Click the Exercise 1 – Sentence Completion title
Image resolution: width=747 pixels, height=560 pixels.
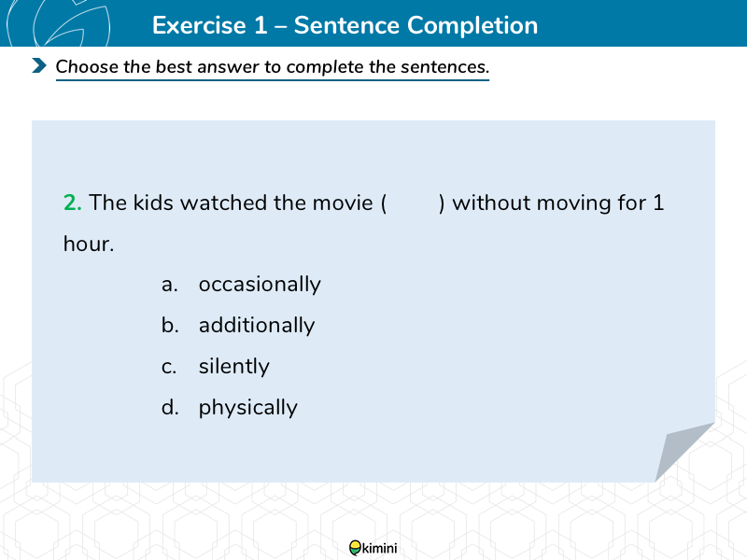coord(345,25)
